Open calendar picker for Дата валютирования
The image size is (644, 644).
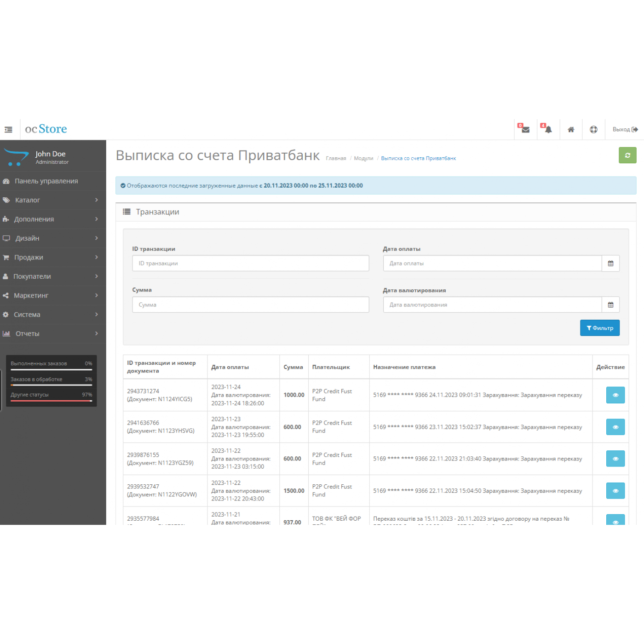(x=610, y=305)
